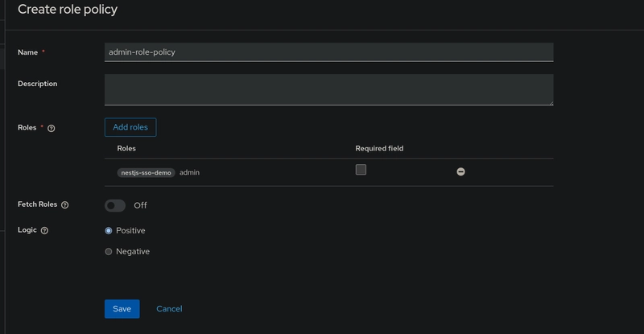Click the nestjs-sso-demo client badge

click(x=147, y=172)
